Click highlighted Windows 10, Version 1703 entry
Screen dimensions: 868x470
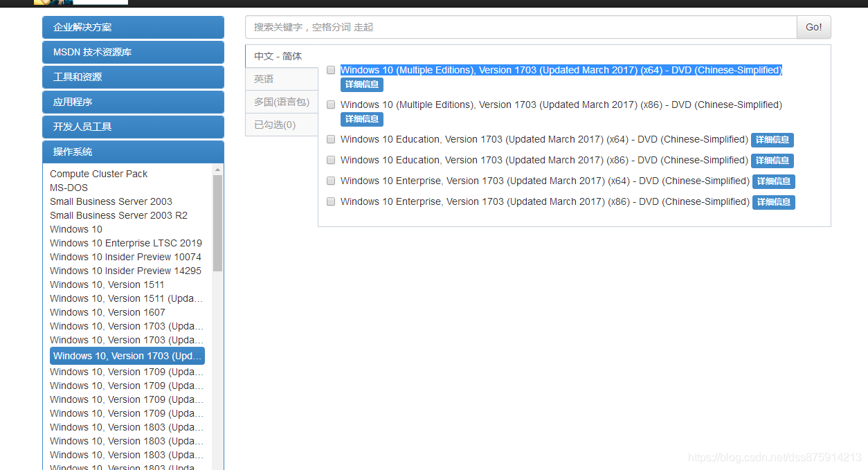pyautogui.click(x=127, y=356)
